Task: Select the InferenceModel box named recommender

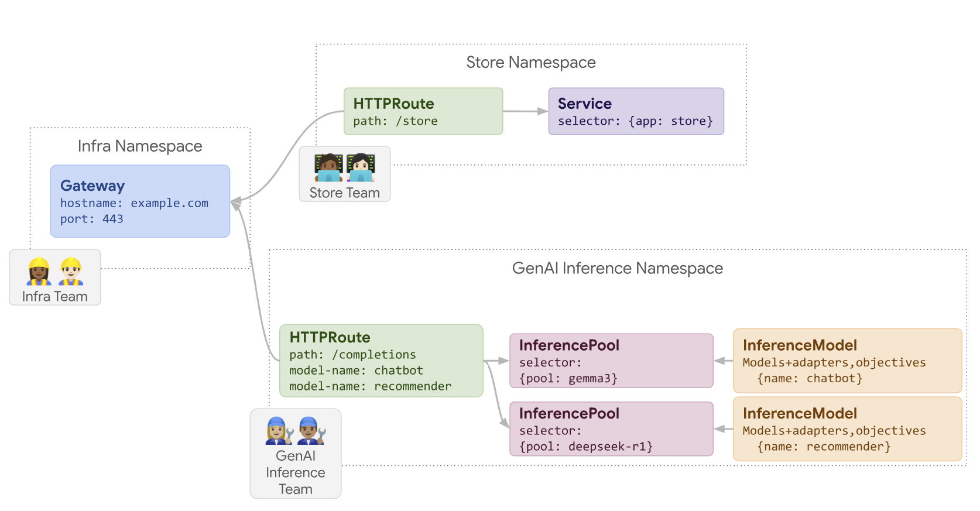Action: [x=847, y=429]
